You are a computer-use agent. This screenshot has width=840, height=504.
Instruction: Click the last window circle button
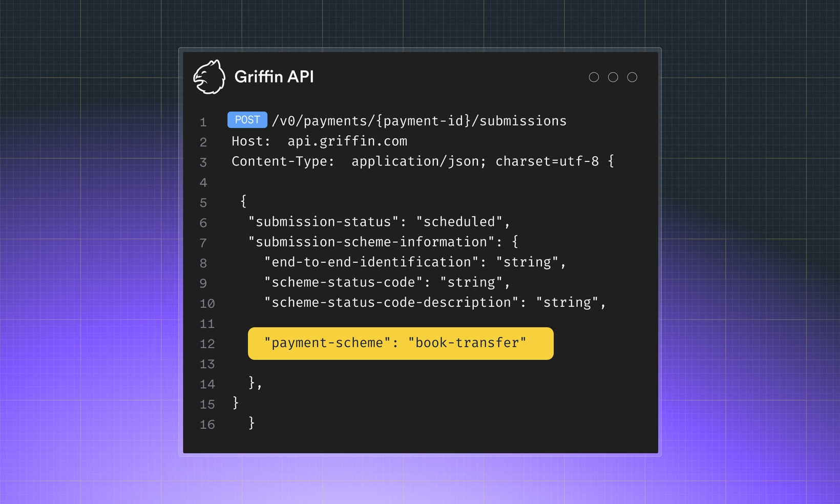633,77
